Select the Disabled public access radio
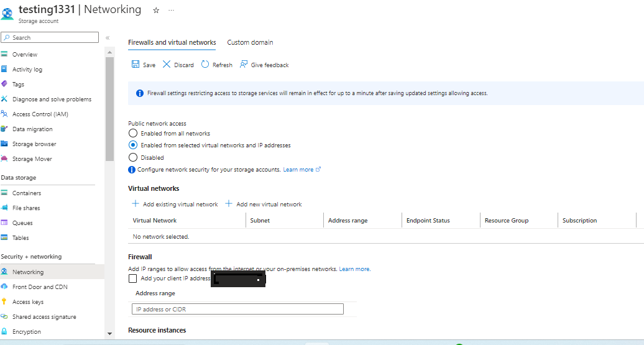Viewport: 644px width, 345px height. click(132, 157)
